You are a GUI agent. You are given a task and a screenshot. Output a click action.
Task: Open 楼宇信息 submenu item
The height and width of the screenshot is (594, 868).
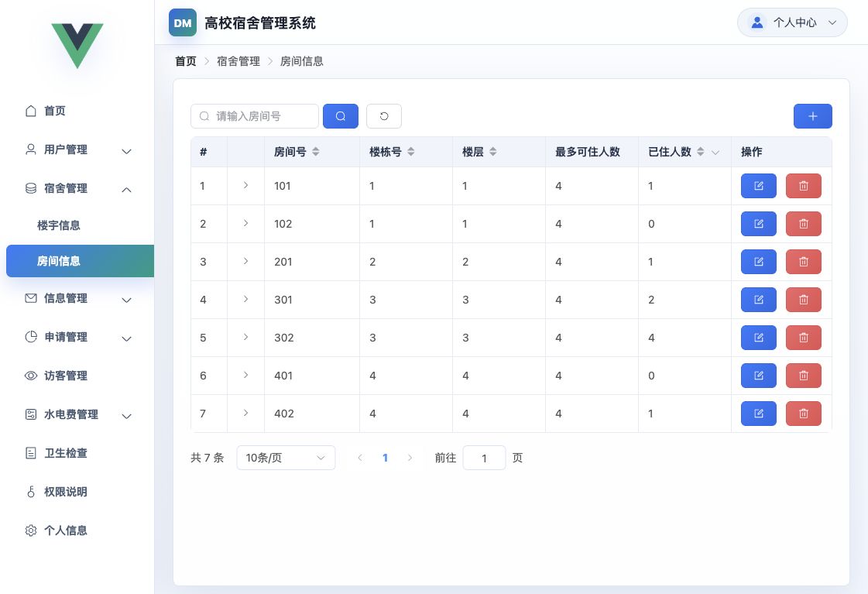pyautogui.click(x=77, y=225)
